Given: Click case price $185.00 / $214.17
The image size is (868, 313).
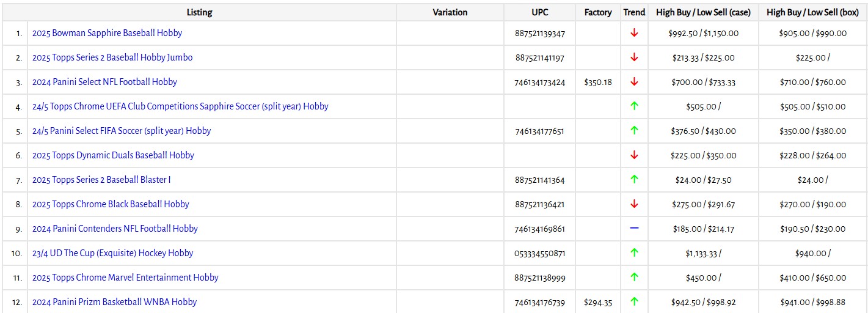Looking at the screenshot, I should click(x=704, y=229).
